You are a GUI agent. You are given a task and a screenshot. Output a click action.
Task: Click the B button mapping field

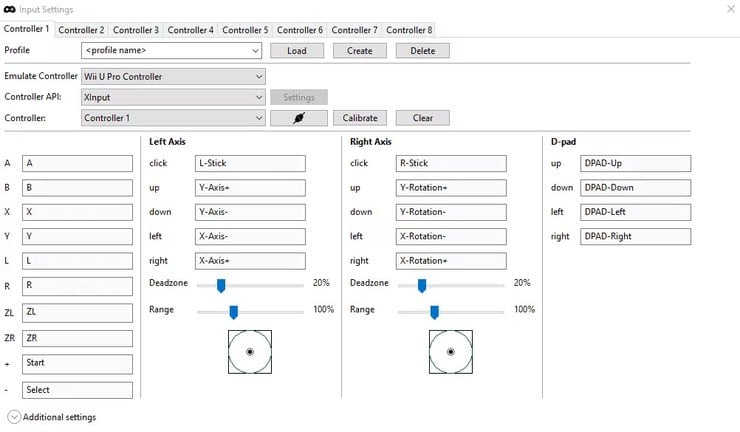pos(77,188)
